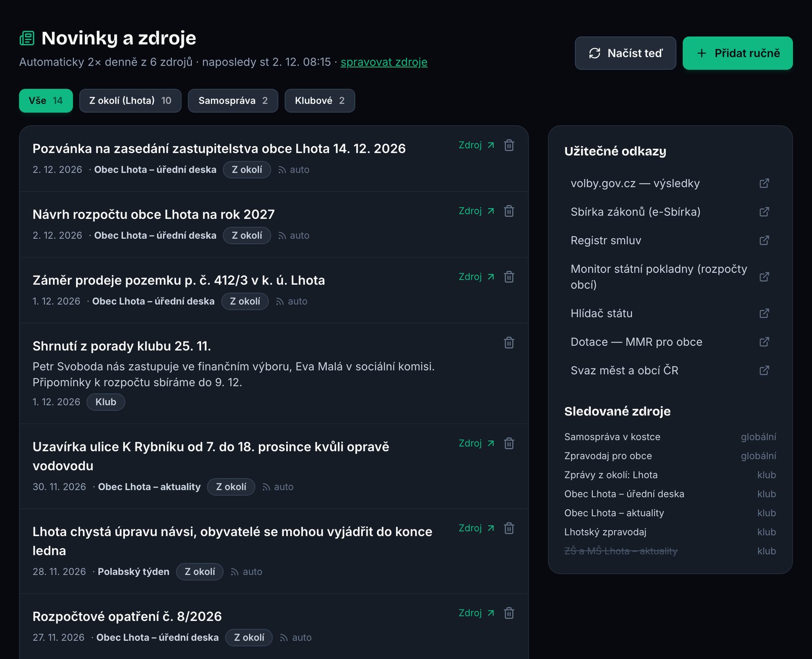Click RSS auto icon on Návrh rozpočtu row
The image size is (812, 659).
(282, 236)
